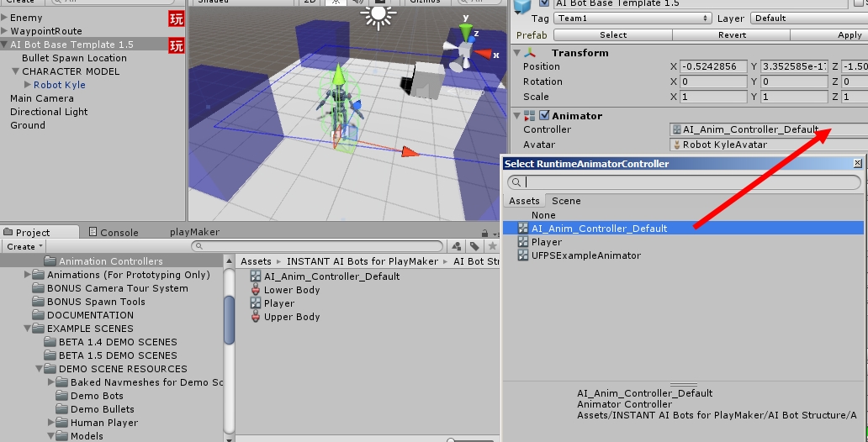Toggle the GameObject active checkbox in Inspector
Screen dimensions: 868x442
click(544, 3)
